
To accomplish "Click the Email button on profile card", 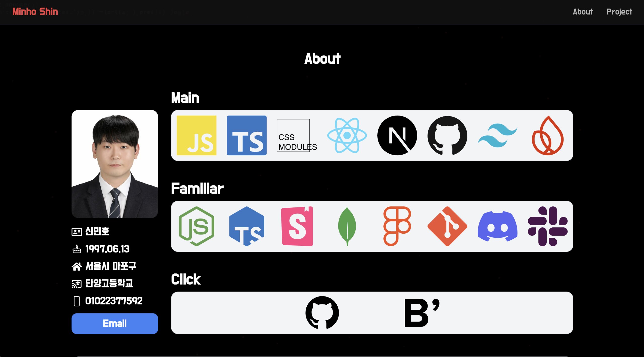I will (115, 324).
